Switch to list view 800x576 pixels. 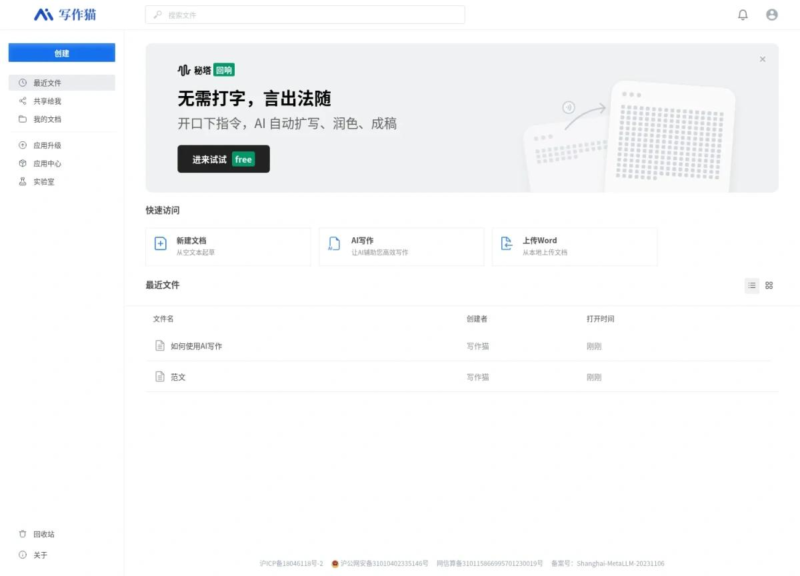click(x=752, y=285)
